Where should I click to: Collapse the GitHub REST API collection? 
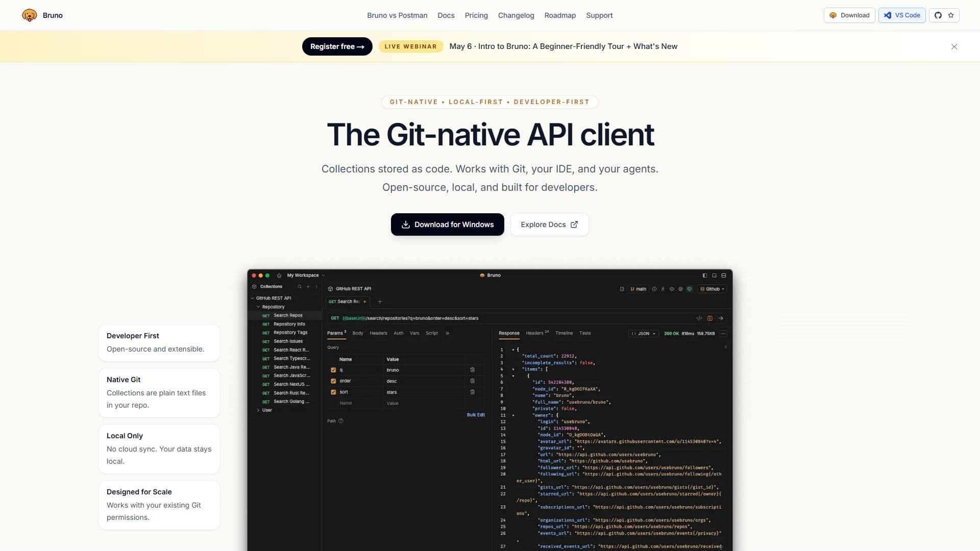click(x=252, y=298)
